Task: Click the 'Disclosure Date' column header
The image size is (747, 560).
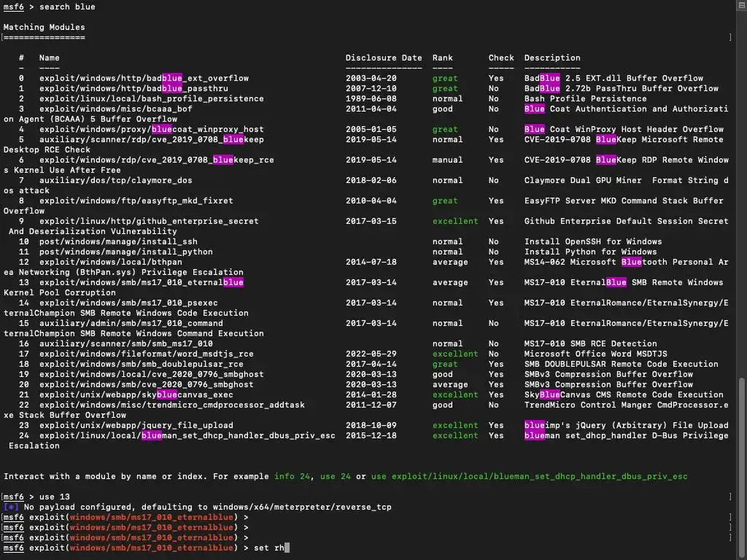Action: click(x=384, y=58)
